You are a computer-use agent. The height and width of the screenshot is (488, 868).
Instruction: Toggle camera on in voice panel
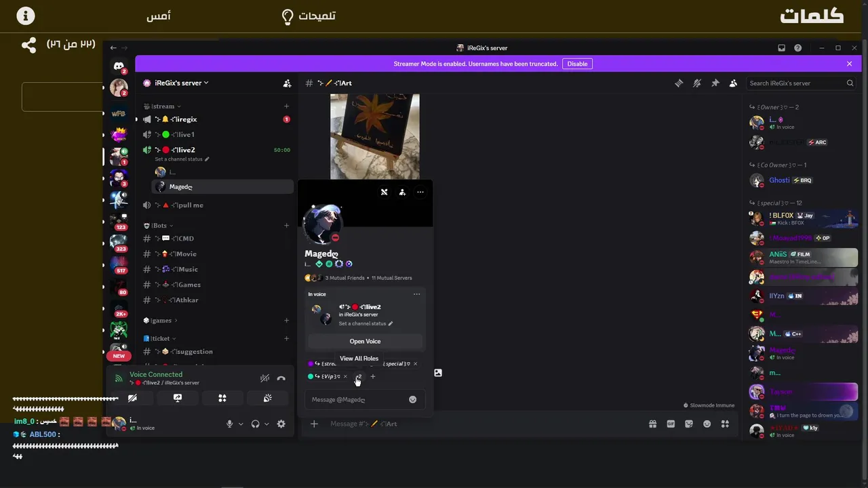(132, 399)
